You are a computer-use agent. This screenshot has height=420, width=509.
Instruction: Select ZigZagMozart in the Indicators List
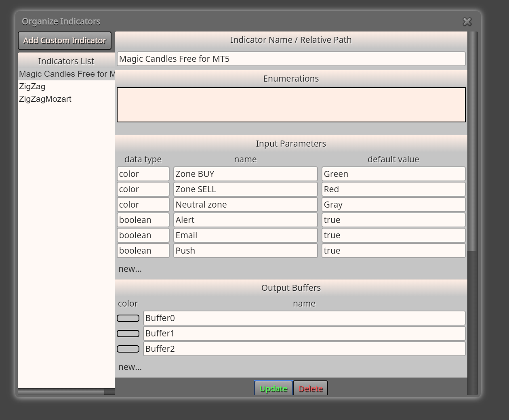66,99
